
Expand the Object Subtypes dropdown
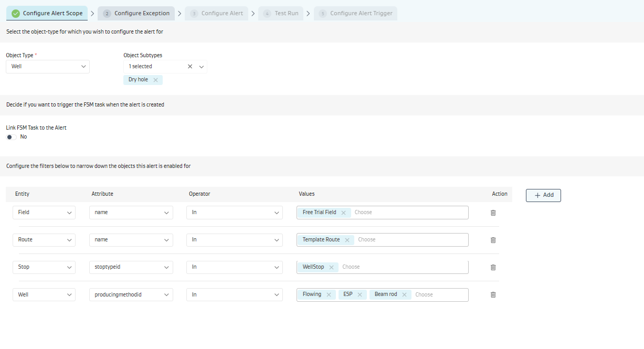[x=201, y=67]
